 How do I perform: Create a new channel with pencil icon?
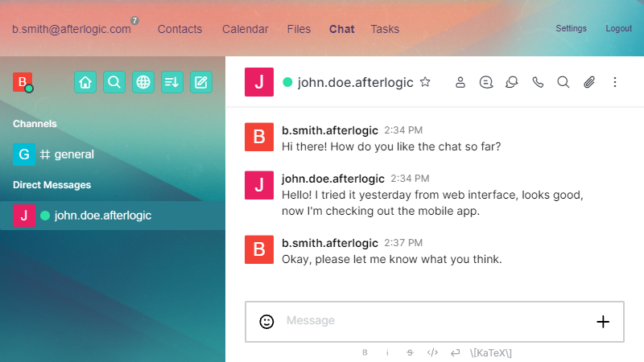click(x=200, y=82)
